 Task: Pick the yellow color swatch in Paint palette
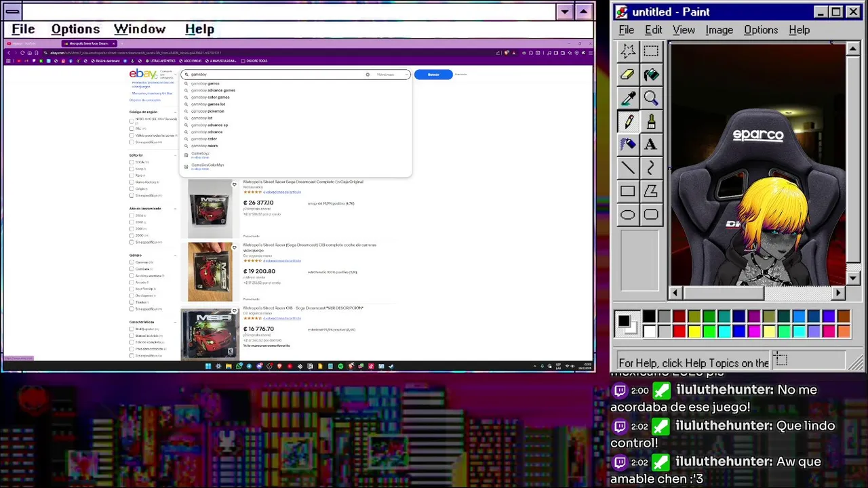(694, 331)
